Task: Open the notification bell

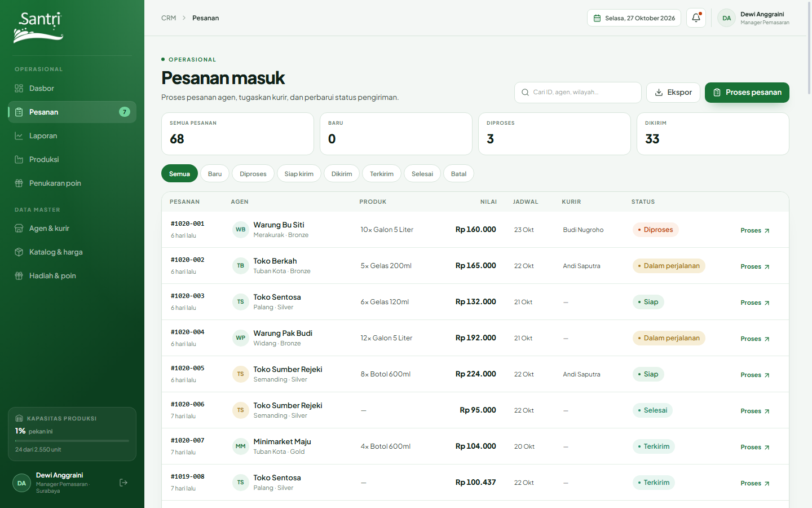Action: tap(696, 18)
